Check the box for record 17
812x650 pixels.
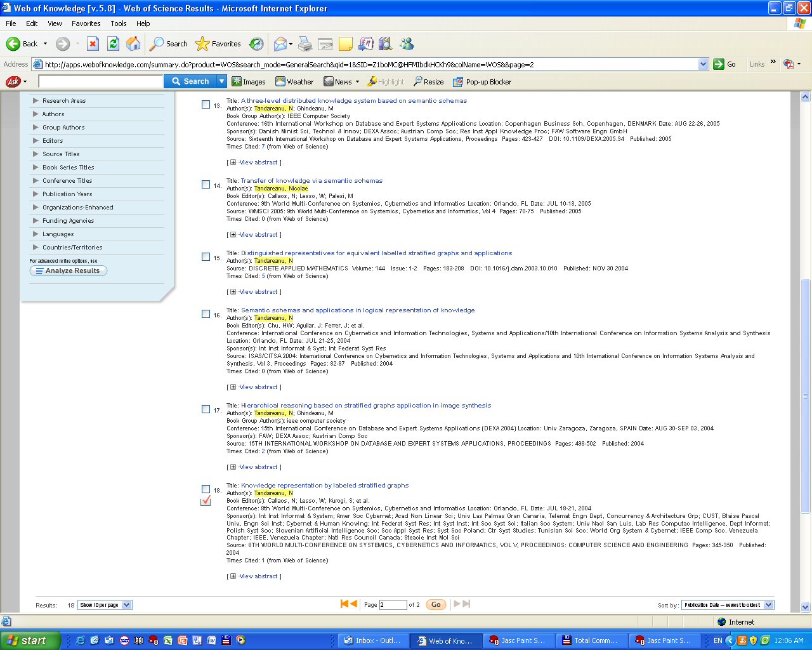point(206,409)
